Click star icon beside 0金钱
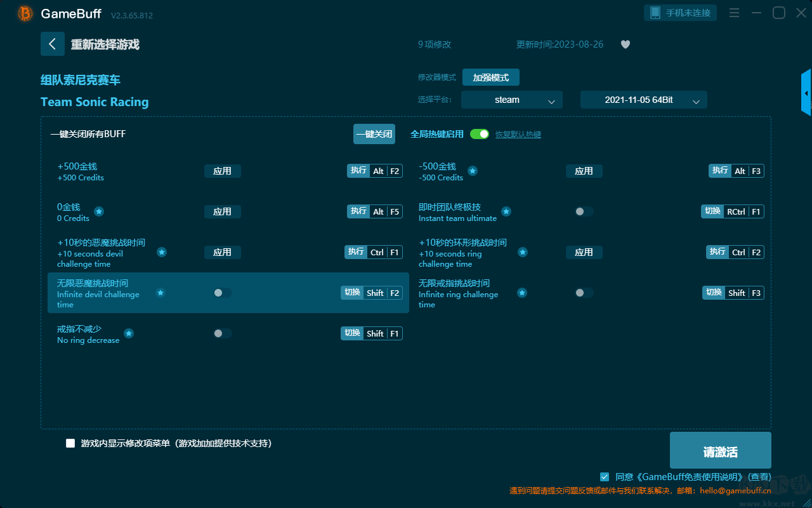Viewport: 812px width, 508px height. pyautogui.click(x=99, y=211)
